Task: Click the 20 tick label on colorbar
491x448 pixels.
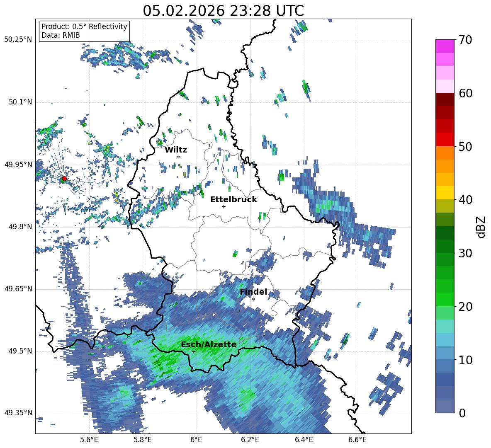Action: coord(465,307)
